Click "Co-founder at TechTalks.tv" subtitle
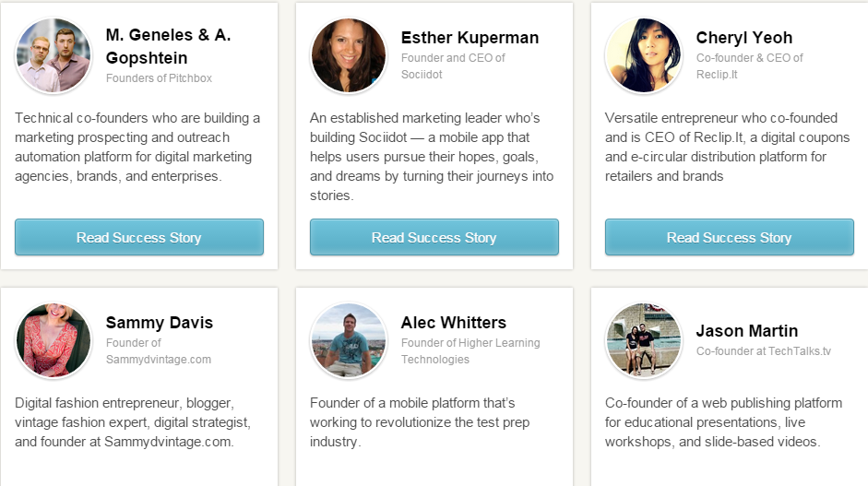Screen dimensions: 868x486 point(764,351)
